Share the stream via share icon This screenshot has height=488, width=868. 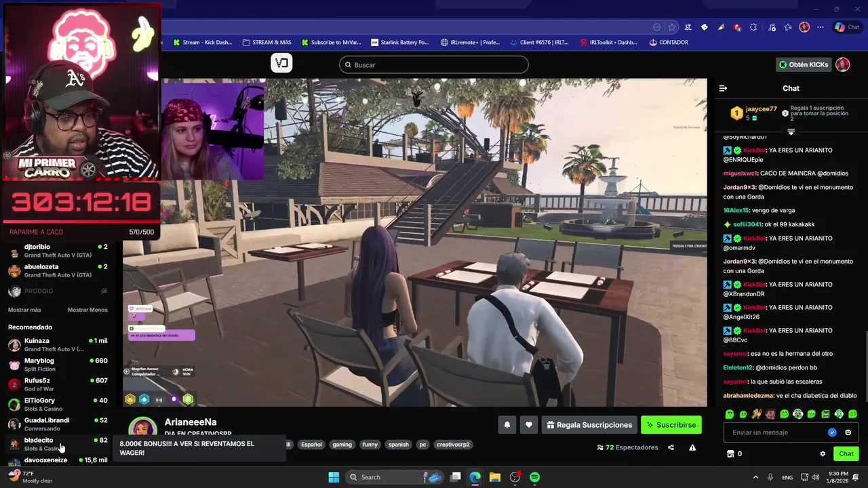(x=671, y=447)
